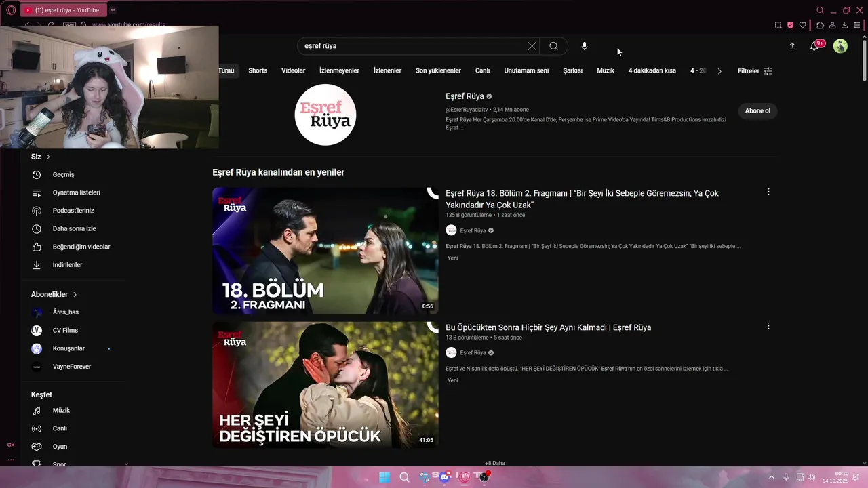Viewport: 868px width, 488px height.
Task: Open the extensions cube icon
Action: tap(820, 25)
